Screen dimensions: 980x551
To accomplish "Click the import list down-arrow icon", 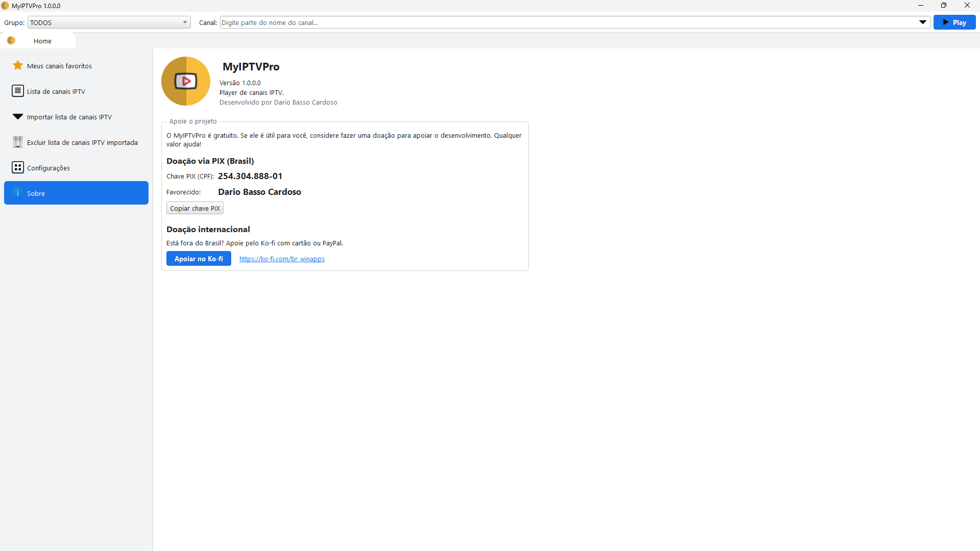I will click(x=18, y=116).
